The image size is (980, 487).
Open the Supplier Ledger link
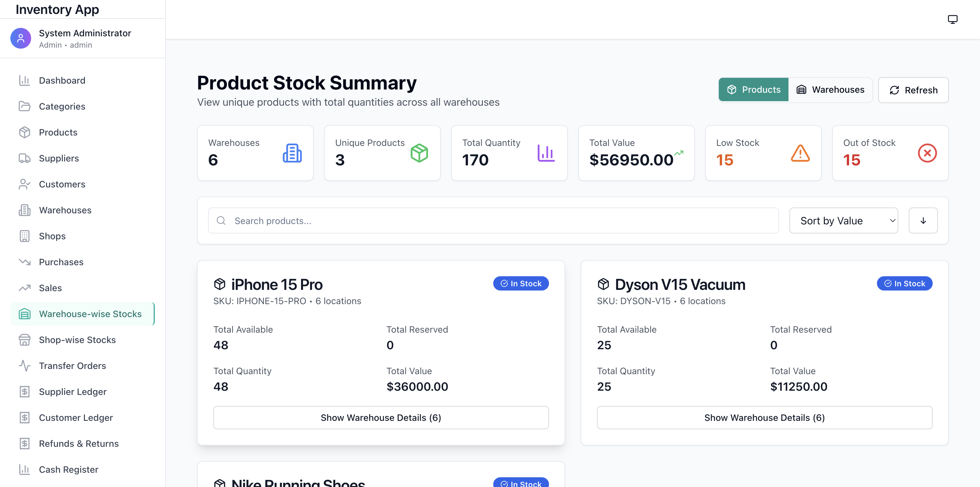pos(83,391)
